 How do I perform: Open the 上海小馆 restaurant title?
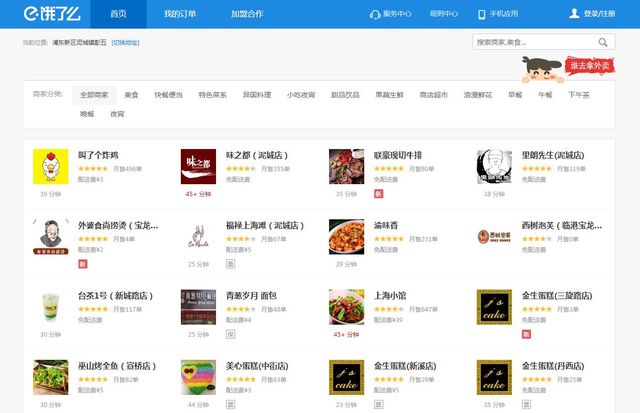[x=390, y=296]
